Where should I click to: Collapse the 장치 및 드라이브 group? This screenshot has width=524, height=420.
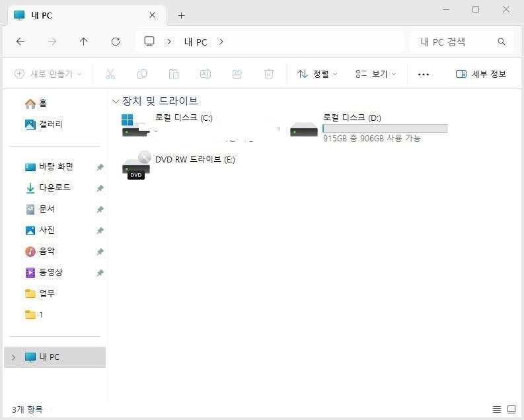[x=116, y=101]
